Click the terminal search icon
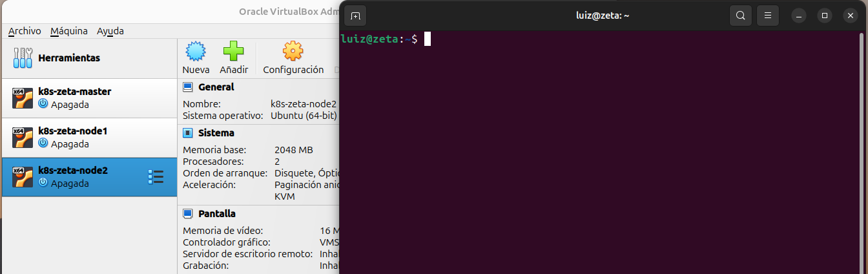 741,16
